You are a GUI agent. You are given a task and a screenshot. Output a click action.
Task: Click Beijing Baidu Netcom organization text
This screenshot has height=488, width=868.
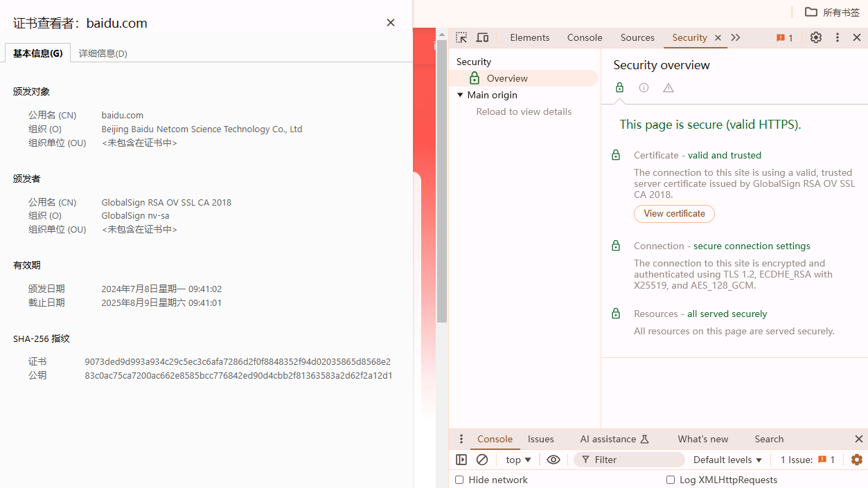click(x=202, y=129)
